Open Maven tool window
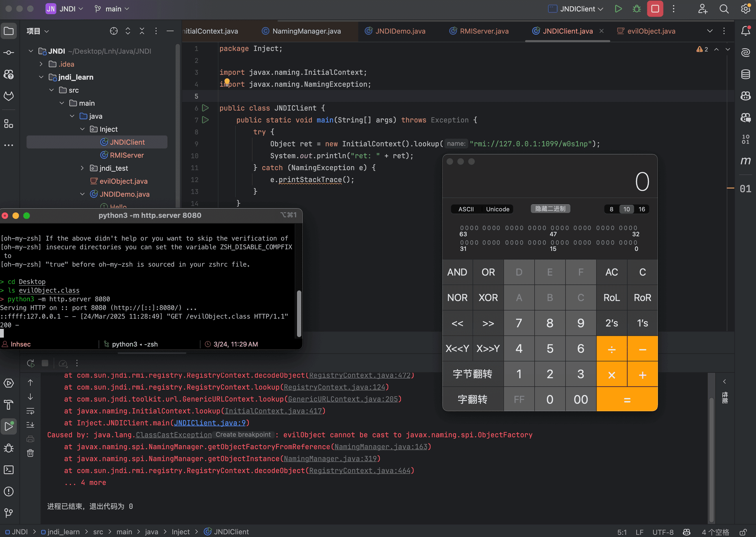 tap(745, 161)
